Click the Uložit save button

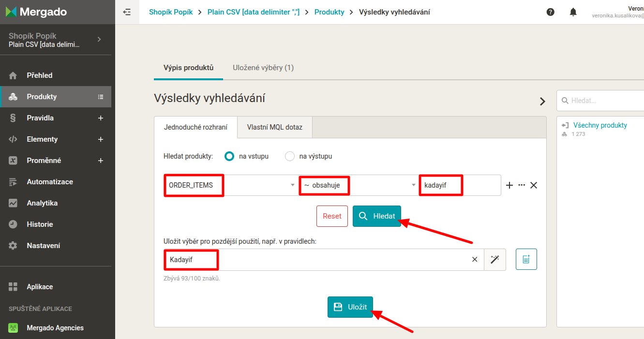pyautogui.click(x=350, y=307)
